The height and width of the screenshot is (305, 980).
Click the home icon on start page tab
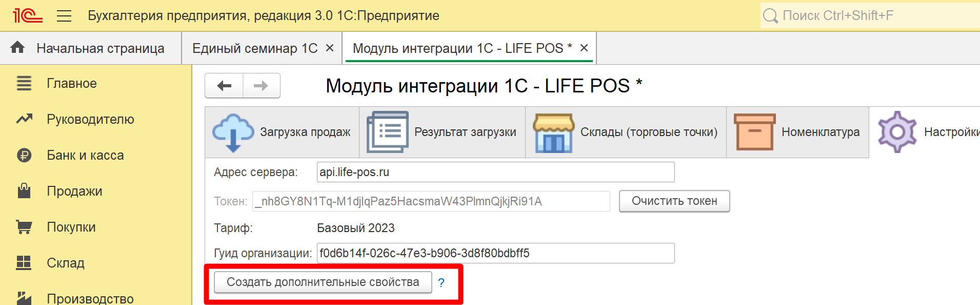(x=17, y=47)
